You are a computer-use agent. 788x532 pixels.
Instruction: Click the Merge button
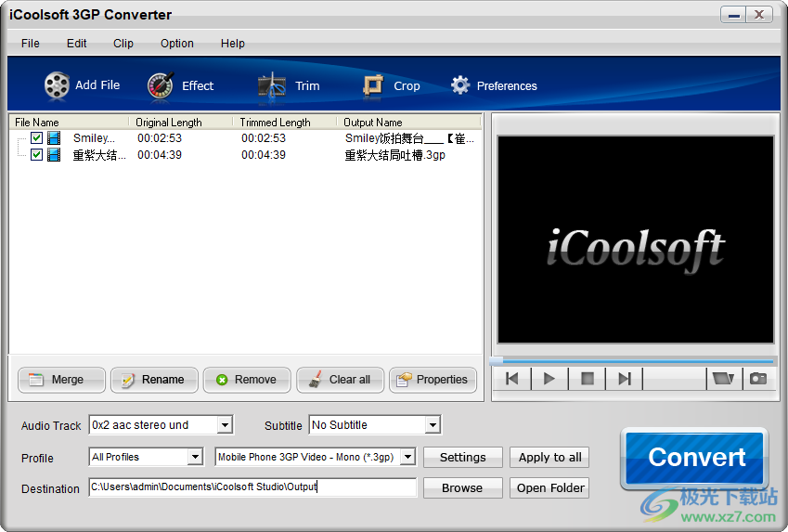pyautogui.click(x=61, y=380)
